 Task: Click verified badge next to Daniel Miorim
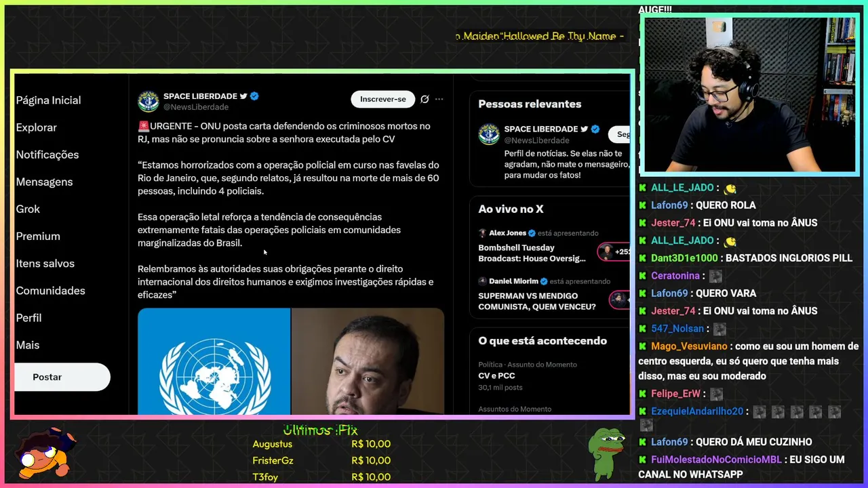[x=544, y=281]
